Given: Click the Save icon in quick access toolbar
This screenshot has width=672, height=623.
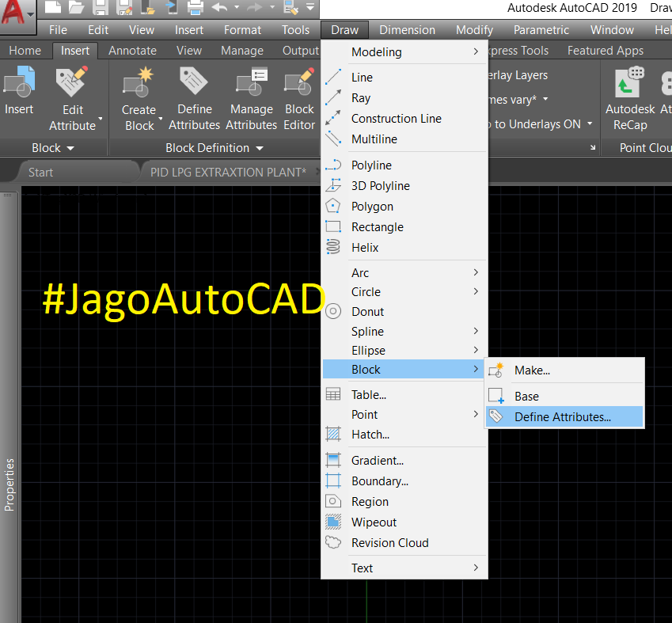Looking at the screenshot, I should point(101,7).
